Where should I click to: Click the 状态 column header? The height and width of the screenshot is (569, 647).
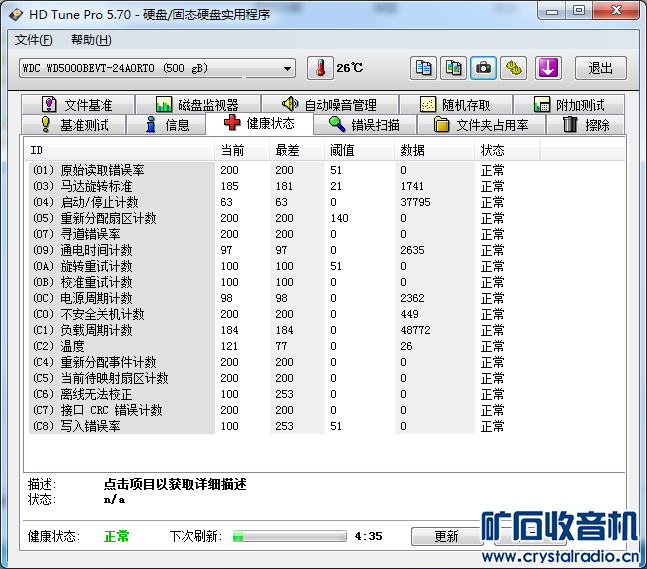pos(507,150)
